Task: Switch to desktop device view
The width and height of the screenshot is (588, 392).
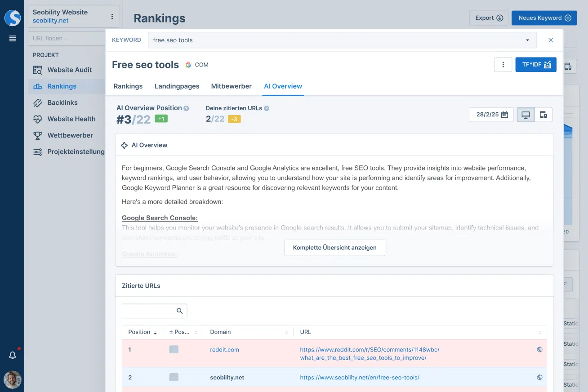Action: pos(526,115)
